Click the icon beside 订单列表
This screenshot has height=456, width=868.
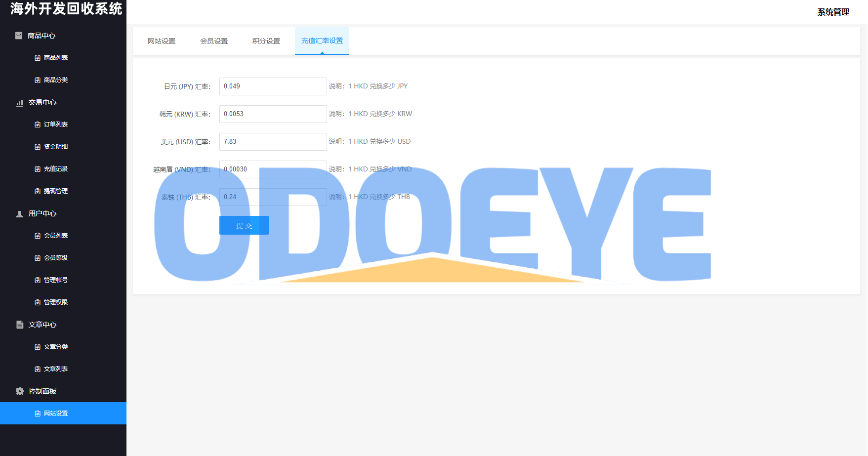(x=38, y=124)
